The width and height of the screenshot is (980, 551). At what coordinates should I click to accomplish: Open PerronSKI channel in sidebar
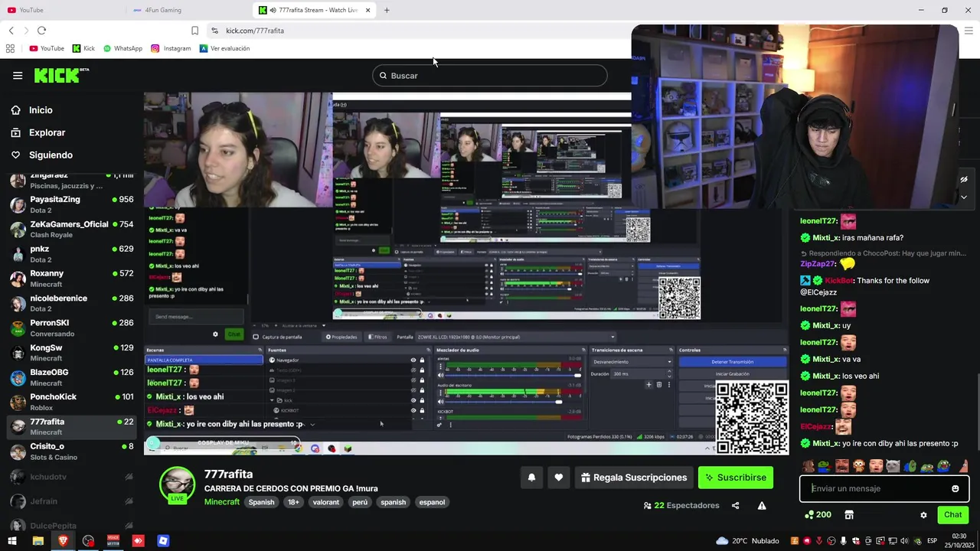pyautogui.click(x=71, y=328)
